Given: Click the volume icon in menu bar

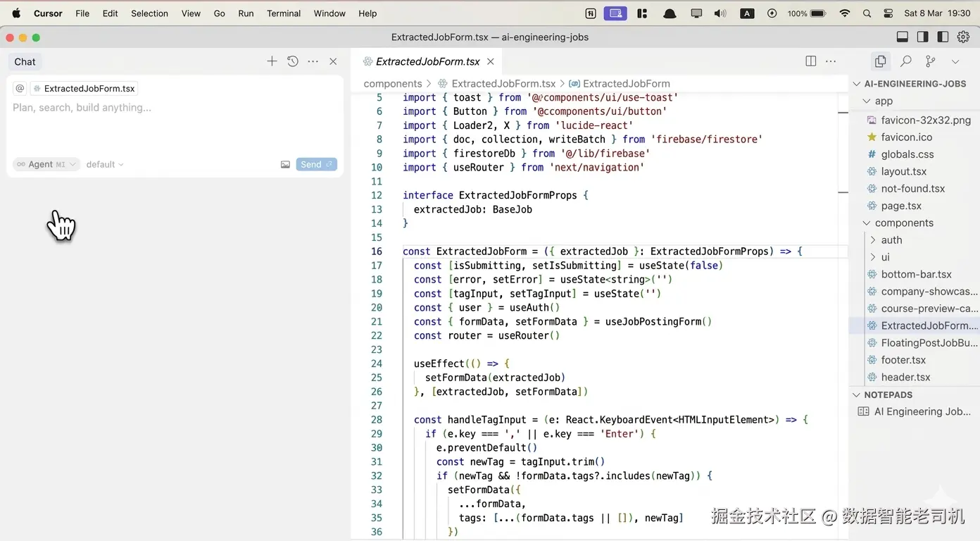Looking at the screenshot, I should (720, 13).
